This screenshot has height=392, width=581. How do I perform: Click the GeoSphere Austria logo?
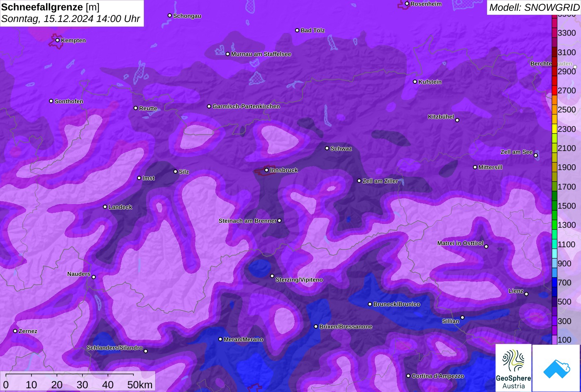pos(513,368)
